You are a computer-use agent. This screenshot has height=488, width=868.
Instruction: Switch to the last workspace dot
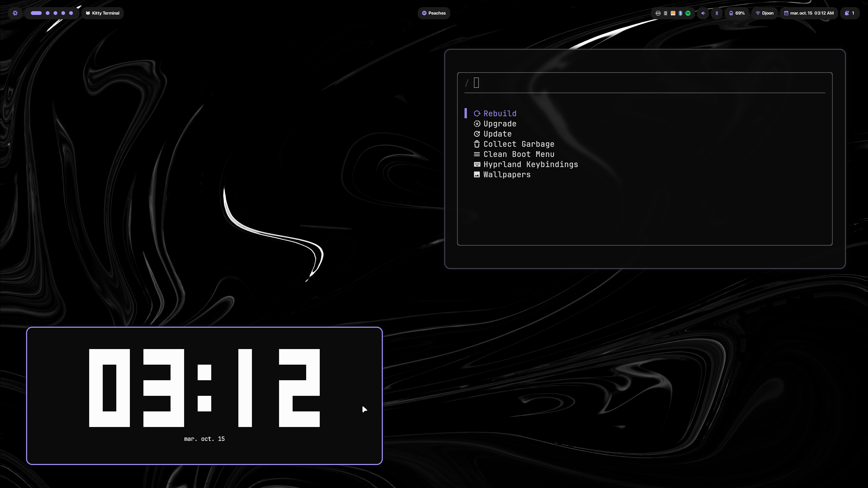[x=71, y=13]
